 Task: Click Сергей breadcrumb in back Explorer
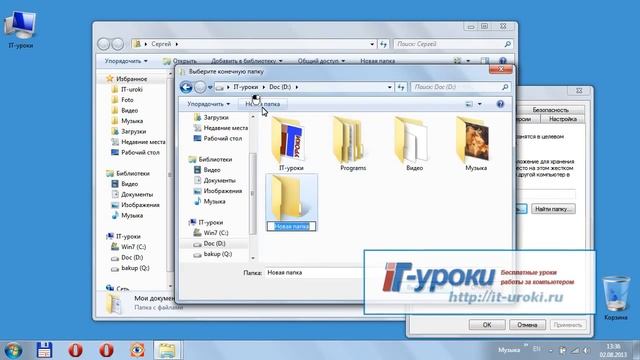click(x=161, y=44)
